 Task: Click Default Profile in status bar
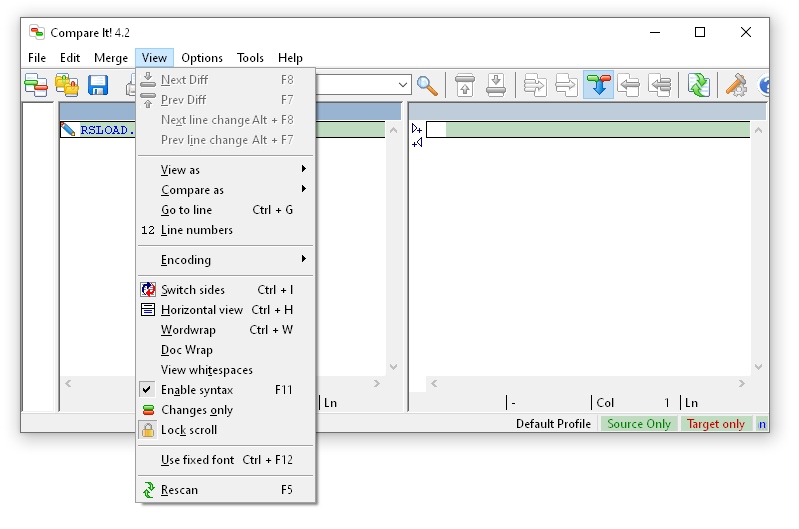[x=553, y=424]
